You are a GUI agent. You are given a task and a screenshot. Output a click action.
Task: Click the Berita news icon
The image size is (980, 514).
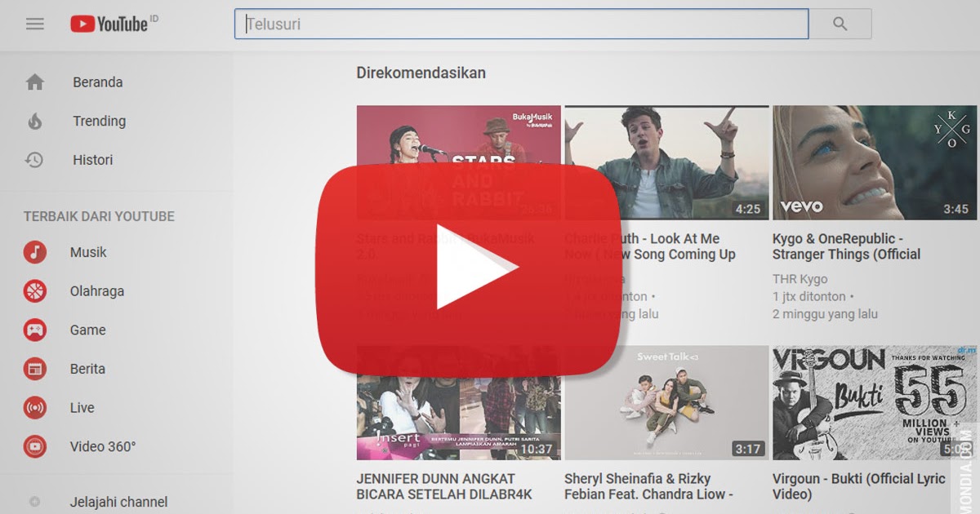click(34, 369)
